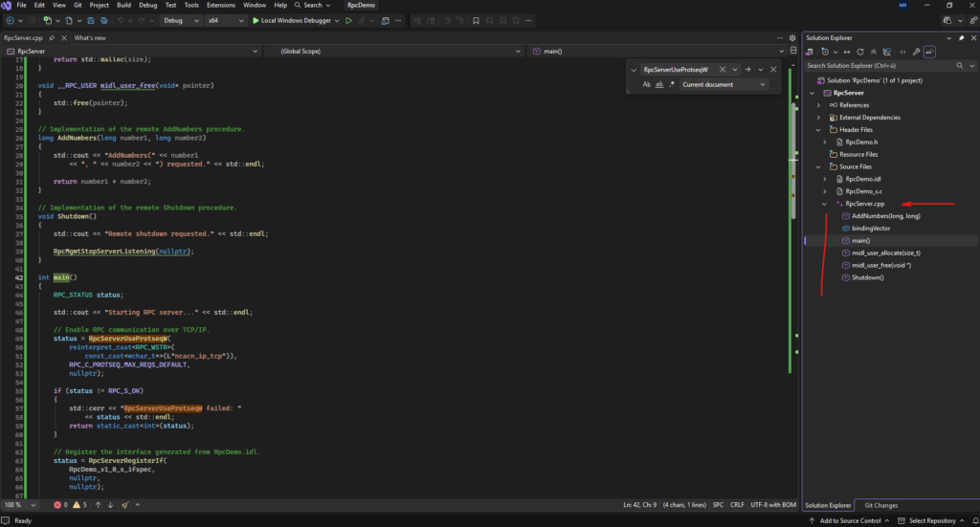This screenshot has height=527, width=980.
Task: Select RpcDemo.h in Solution Explorer
Action: [x=861, y=143]
